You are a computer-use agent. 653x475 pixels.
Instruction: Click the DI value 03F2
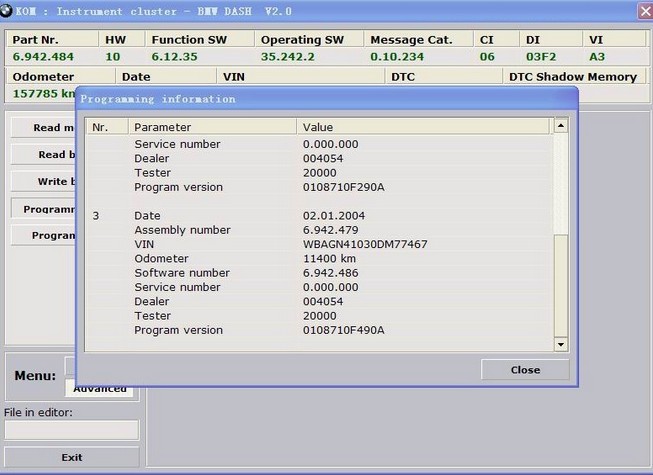point(541,57)
